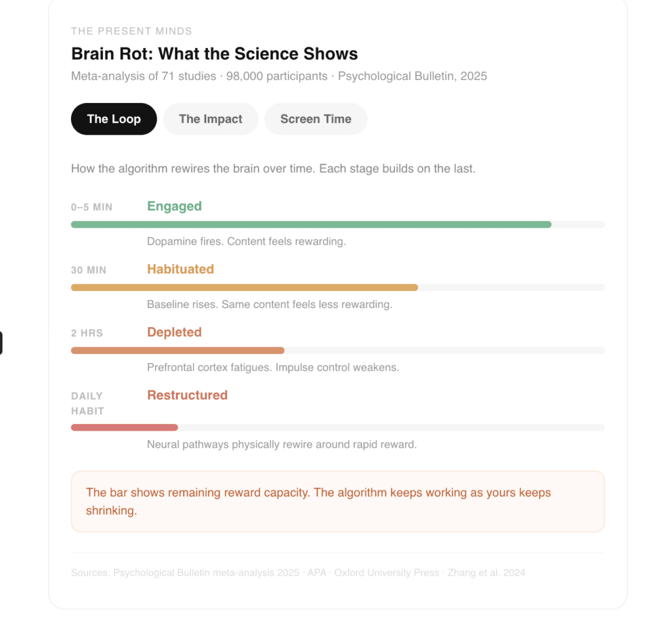Click the DAILY HABIT time label

point(87,403)
